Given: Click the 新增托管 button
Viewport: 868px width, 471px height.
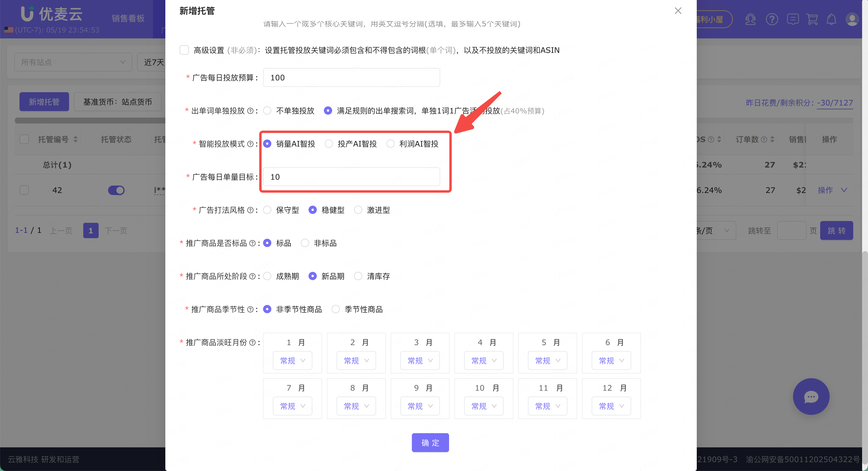Looking at the screenshot, I should (44, 102).
